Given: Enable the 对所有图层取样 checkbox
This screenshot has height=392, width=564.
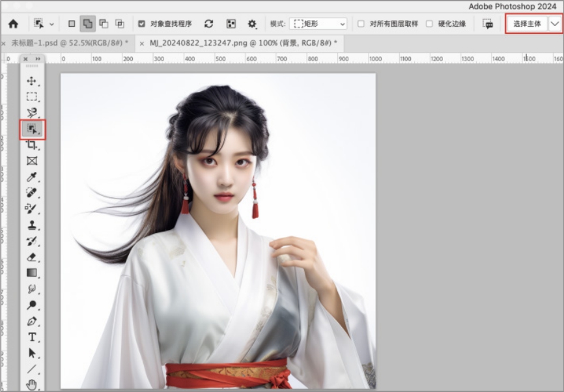Looking at the screenshot, I should (x=361, y=23).
